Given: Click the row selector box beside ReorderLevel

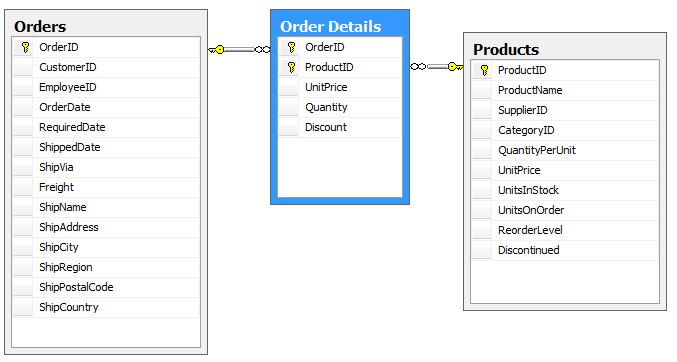Looking at the screenshot, I should [481, 230].
